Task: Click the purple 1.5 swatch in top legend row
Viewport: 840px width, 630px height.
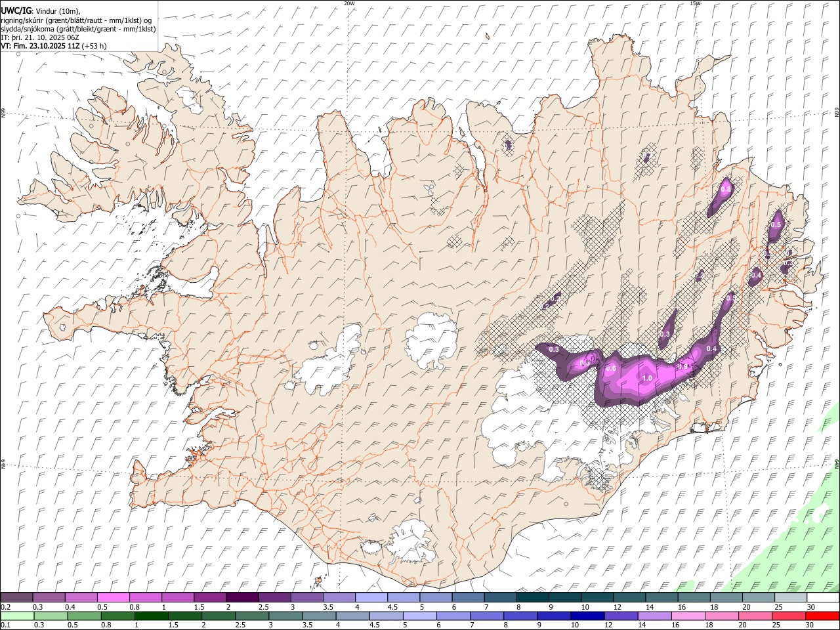Action: (x=210, y=598)
